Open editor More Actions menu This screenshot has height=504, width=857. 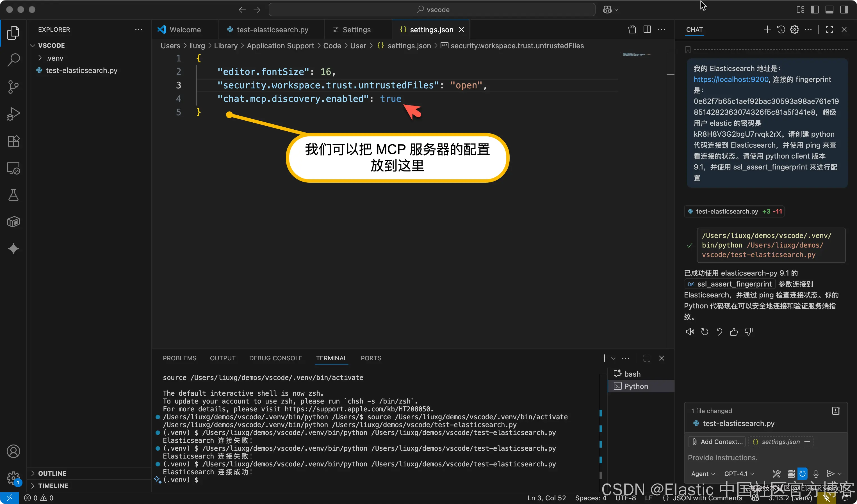[662, 29]
